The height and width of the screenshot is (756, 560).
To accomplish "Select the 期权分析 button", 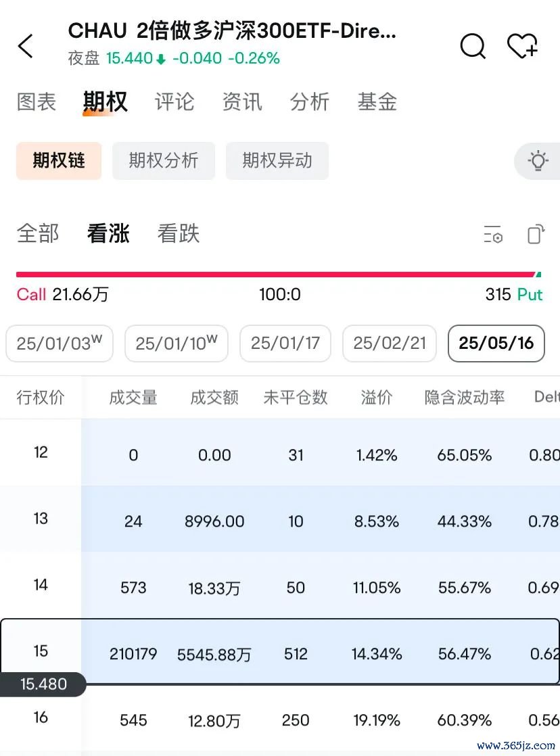I will click(164, 161).
